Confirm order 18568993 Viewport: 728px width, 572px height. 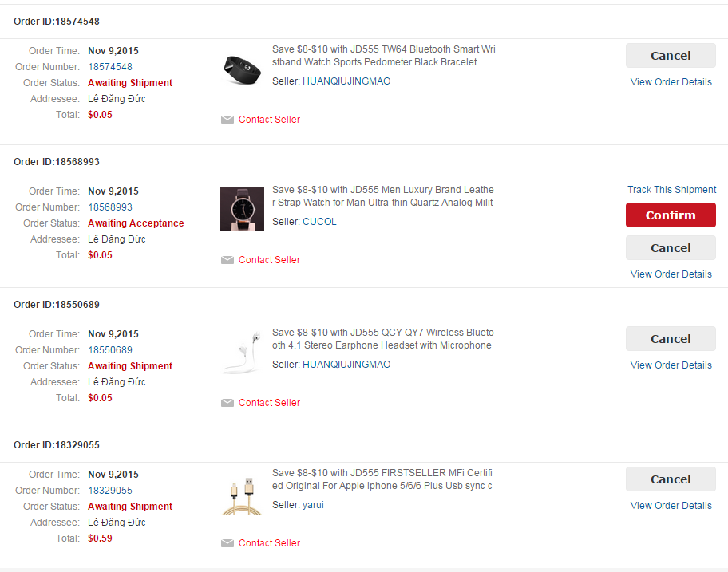[x=671, y=215]
